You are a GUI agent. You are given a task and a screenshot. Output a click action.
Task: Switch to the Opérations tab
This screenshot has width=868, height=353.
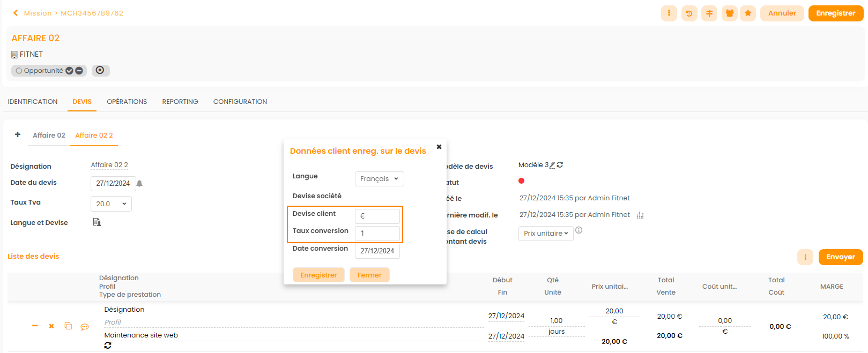point(127,102)
